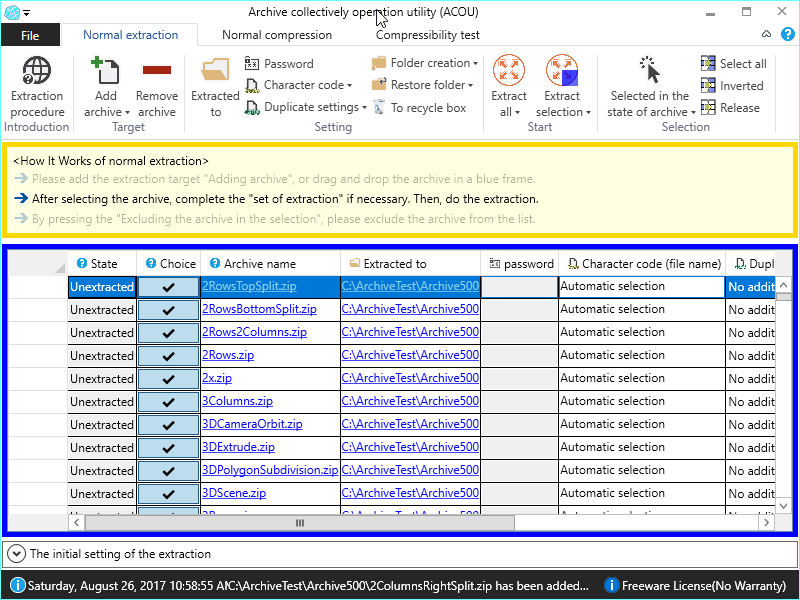
Task: Click the Select all icon
Action: [x=708, y=63]
